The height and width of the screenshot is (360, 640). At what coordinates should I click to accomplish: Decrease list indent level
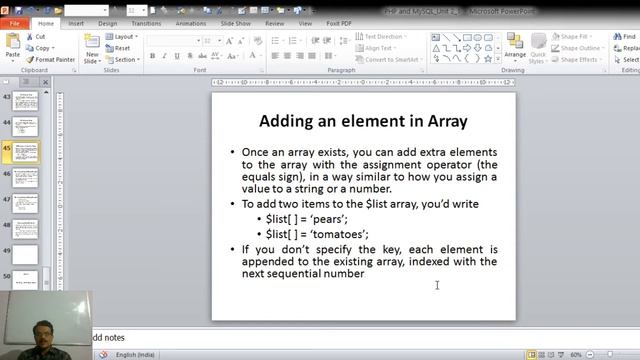tap(315, 41)
